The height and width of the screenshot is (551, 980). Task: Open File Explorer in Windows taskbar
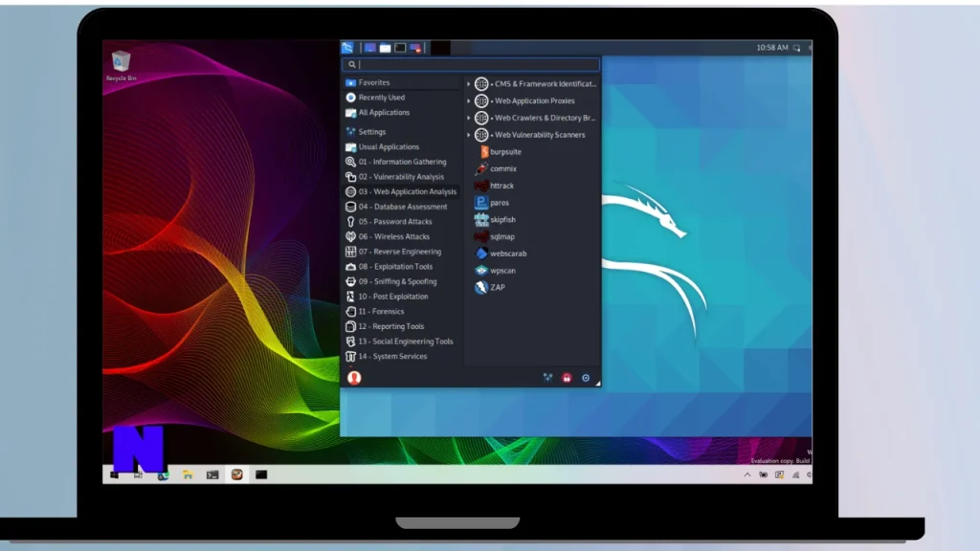pos(188,474)
